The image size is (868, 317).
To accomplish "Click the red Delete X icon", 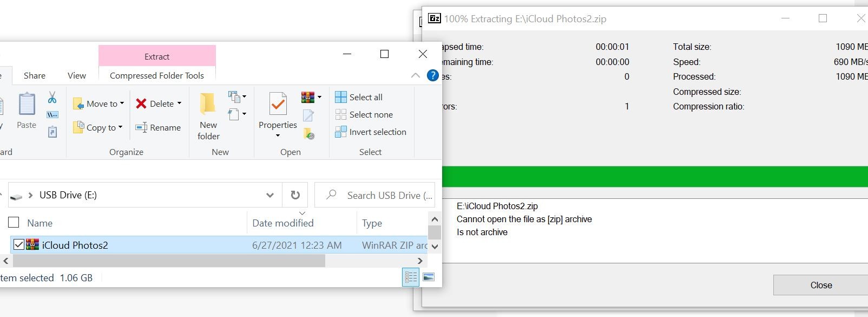I will pos(141,103).
